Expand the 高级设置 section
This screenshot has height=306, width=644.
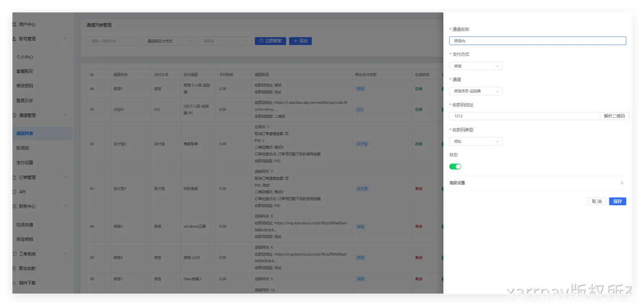coord(536,183)
